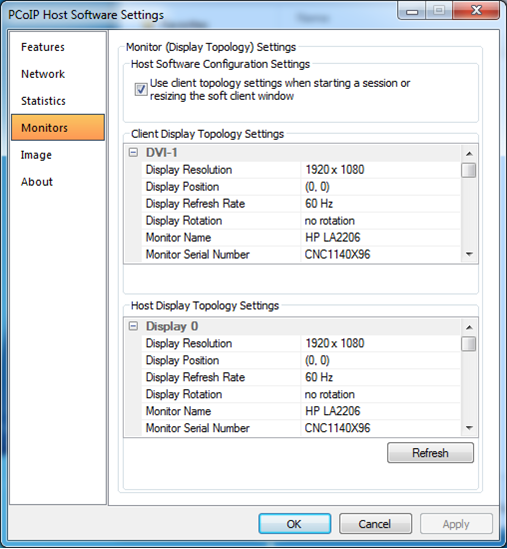Click the up arrow in the Host Display Topology list
Viewport: 507px width, 549px height.
point(469,327)
